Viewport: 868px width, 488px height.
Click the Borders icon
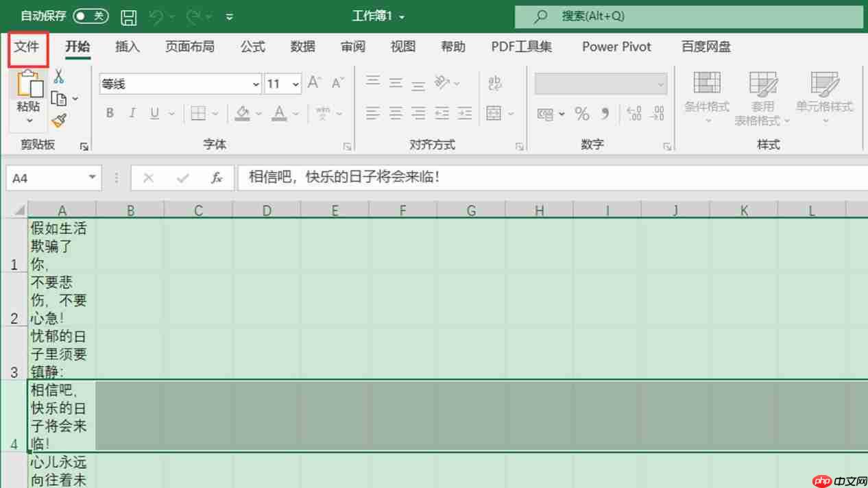[198, 113]
